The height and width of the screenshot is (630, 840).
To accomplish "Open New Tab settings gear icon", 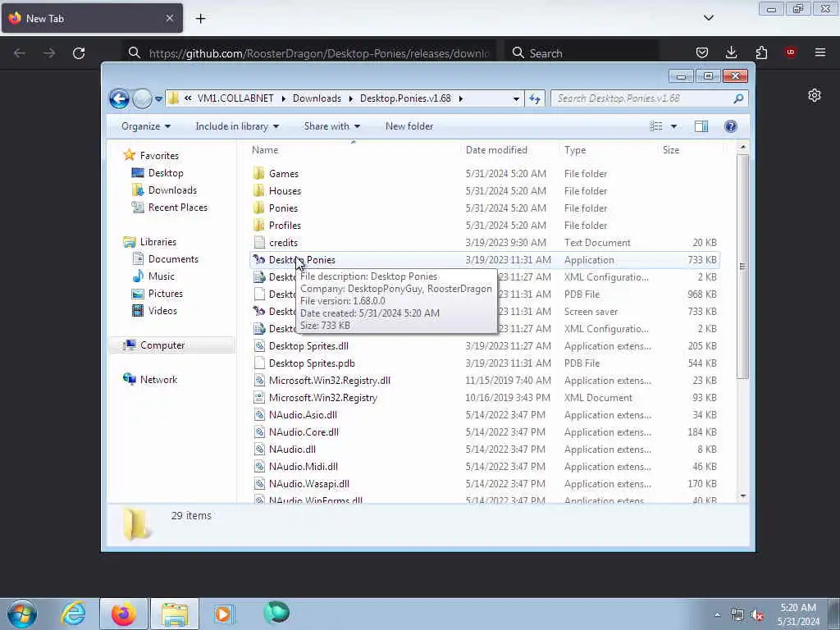I will coord(815,95).
